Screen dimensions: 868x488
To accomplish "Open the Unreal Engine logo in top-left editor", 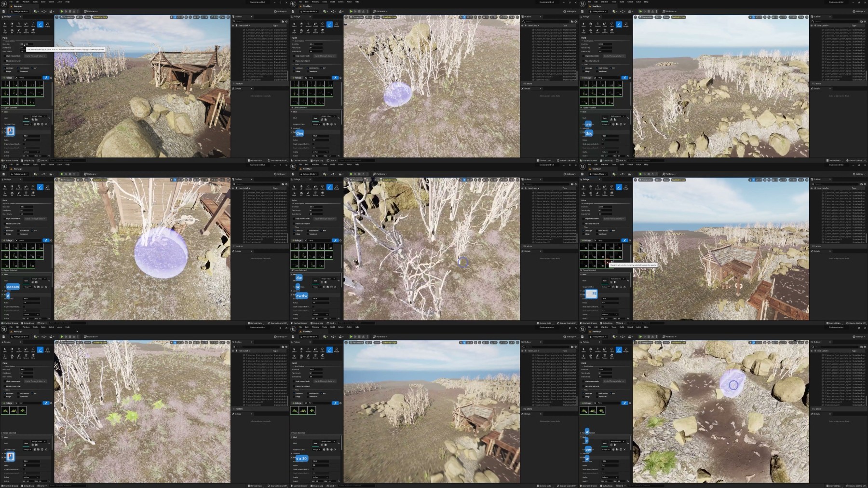I will [4, 3].
